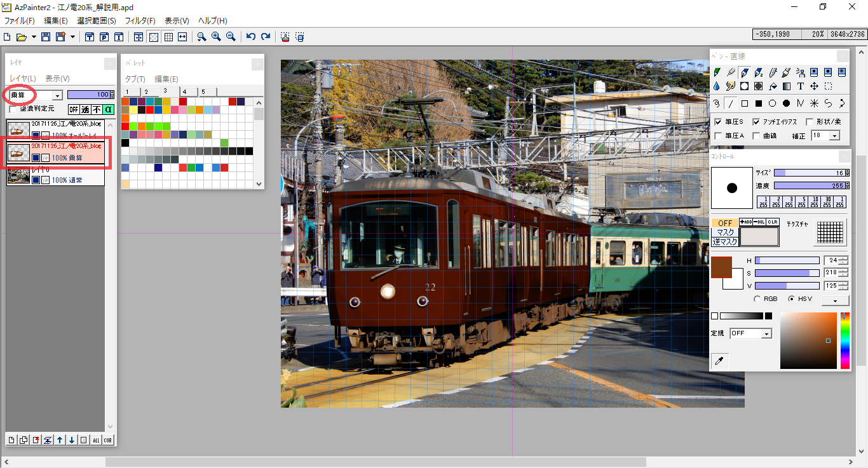
Task: Open the フィルタ(F) menu
Action: click(x=140, y=21)
